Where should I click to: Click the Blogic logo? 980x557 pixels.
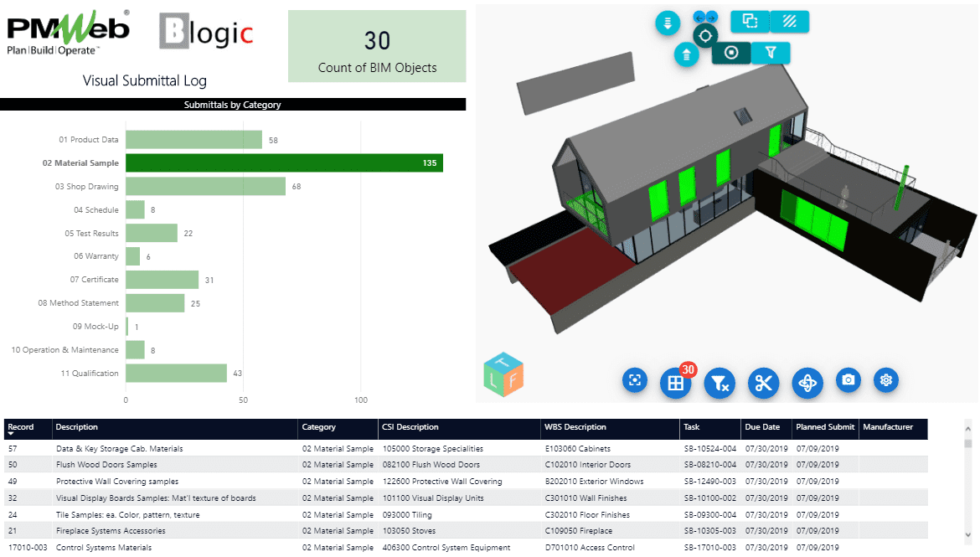206,31
